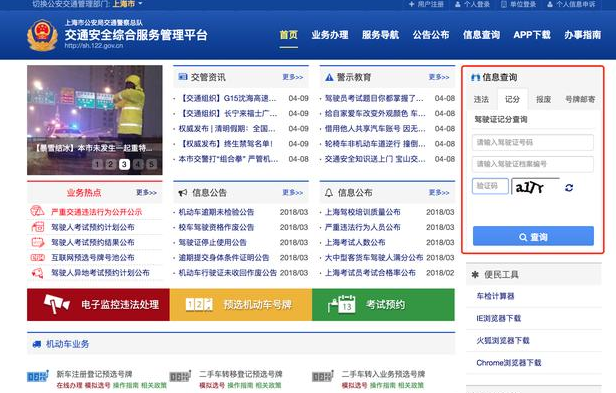The width and height of the screenshot is (616, 393).
Task: Click the 二手车转移登记预选号牌 plate icon
Action: (x=180, y=376)
